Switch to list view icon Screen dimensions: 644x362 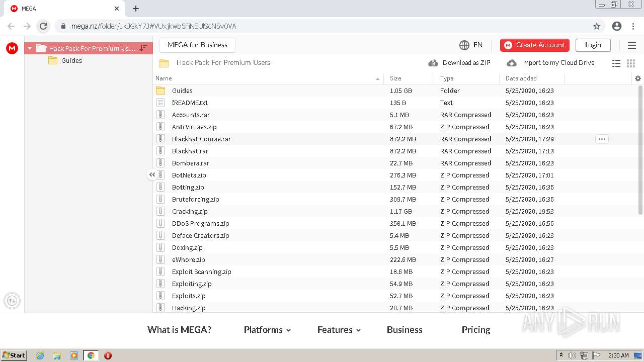tap(616, 63)
